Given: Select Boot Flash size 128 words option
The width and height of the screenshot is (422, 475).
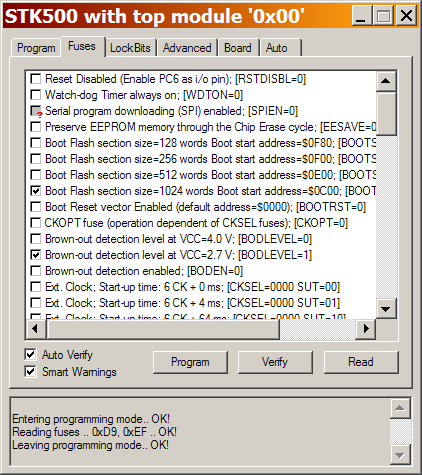Looking at the screenshot, I should 35,143.
